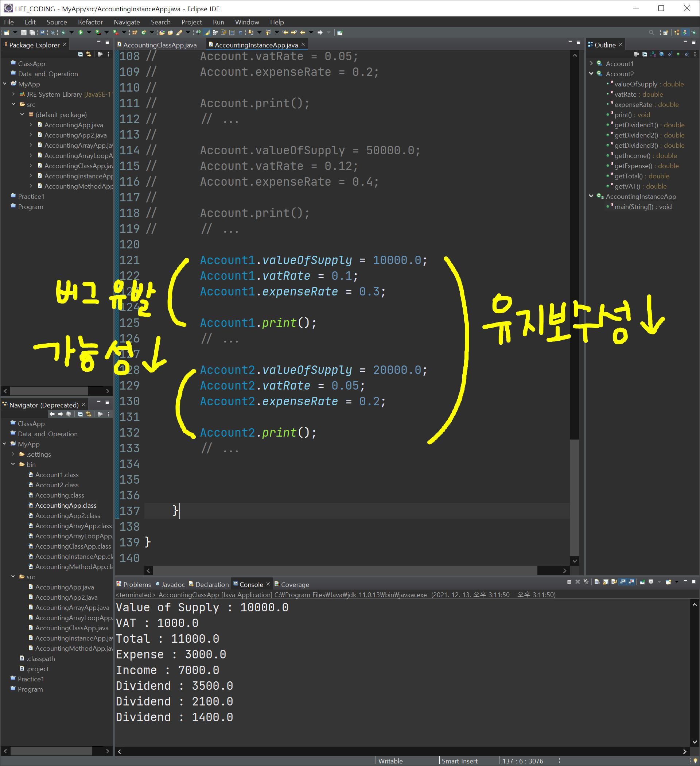This screenshot has width=700, height=766.
Task: Switch to AccountingClassApp.java editor tab
Action: click(160, 45)
